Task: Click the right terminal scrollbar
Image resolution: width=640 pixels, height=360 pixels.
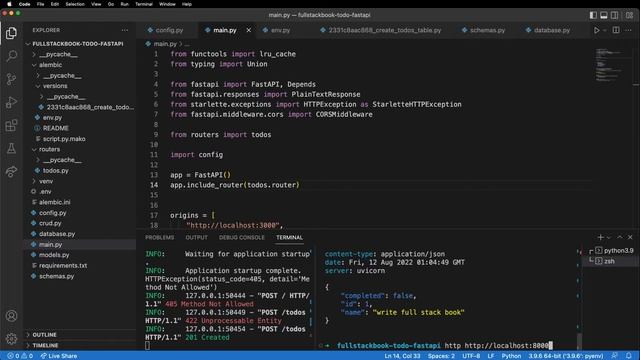Action: (580, 341)
